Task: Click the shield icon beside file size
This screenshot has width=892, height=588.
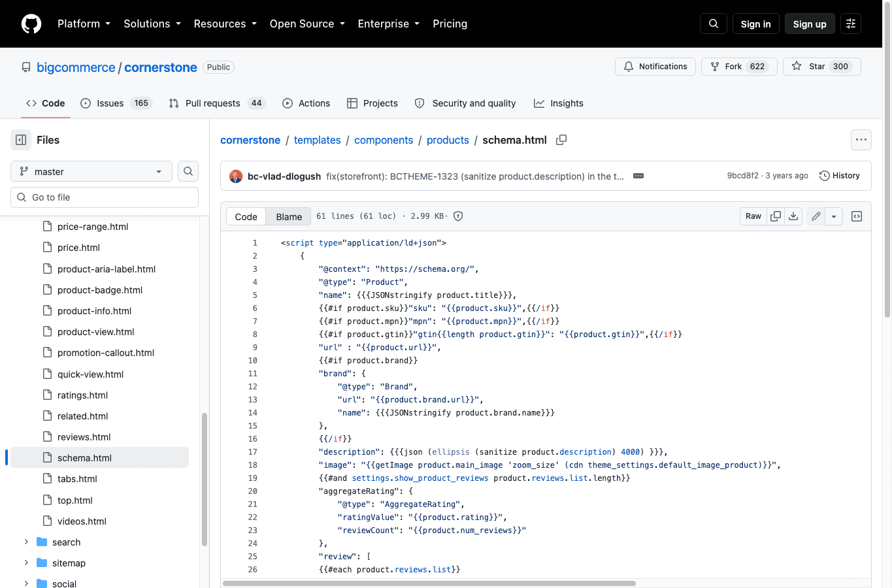Action: coord(458,216)
